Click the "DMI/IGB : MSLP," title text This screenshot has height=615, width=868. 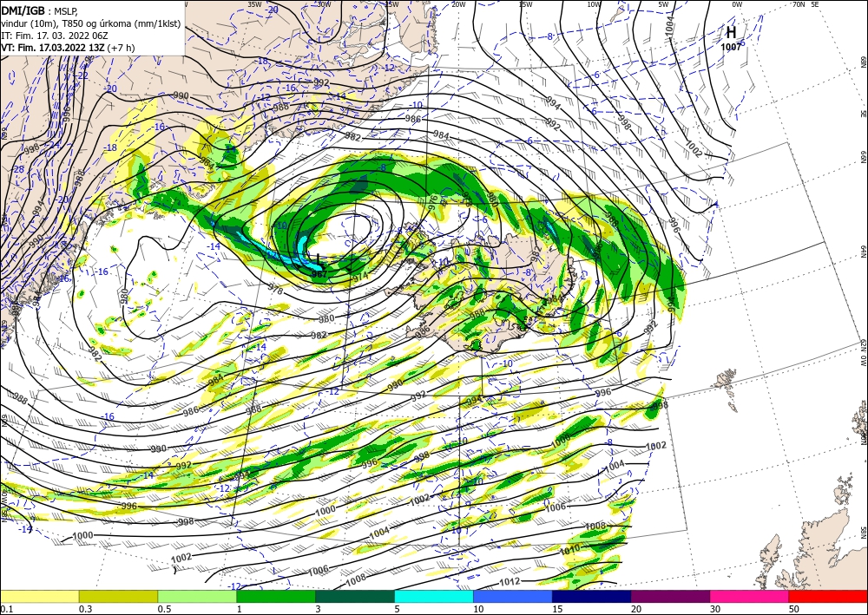point(40,10)
